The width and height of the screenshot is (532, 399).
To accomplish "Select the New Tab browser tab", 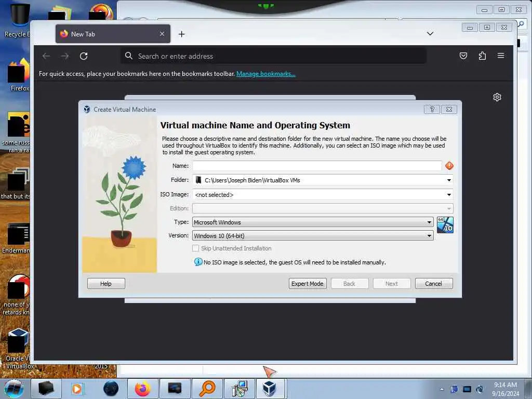I will coord(113,34).
